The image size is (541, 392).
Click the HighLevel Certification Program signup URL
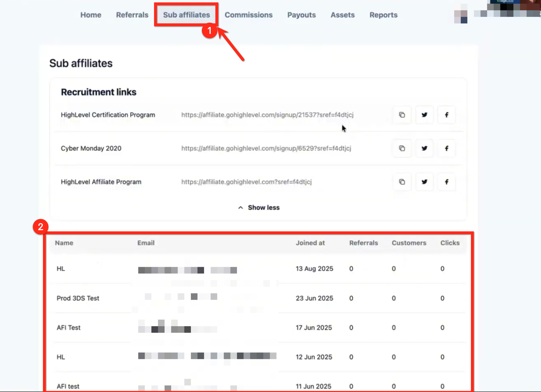(x=267, y=115)
